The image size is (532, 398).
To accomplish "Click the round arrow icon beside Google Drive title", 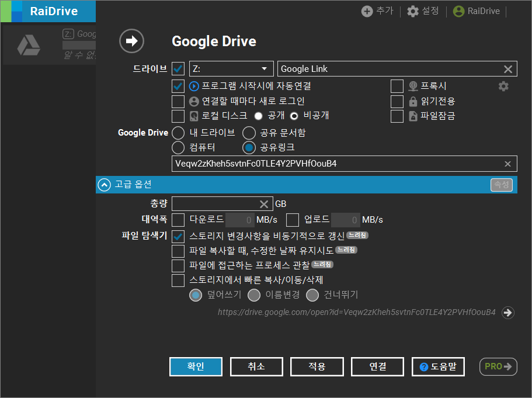I will pyautogui.click(x=131, y=41).
